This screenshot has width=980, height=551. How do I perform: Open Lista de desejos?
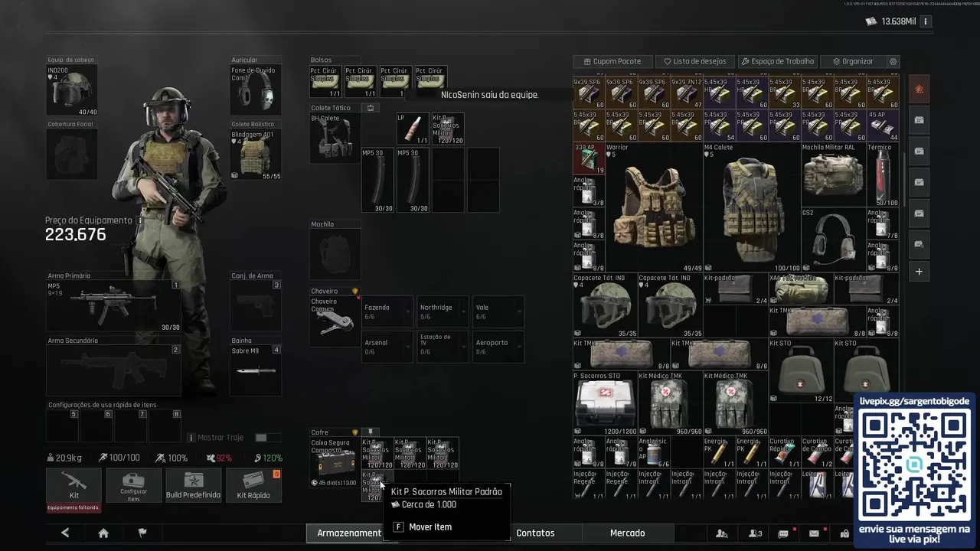[694, 61]
